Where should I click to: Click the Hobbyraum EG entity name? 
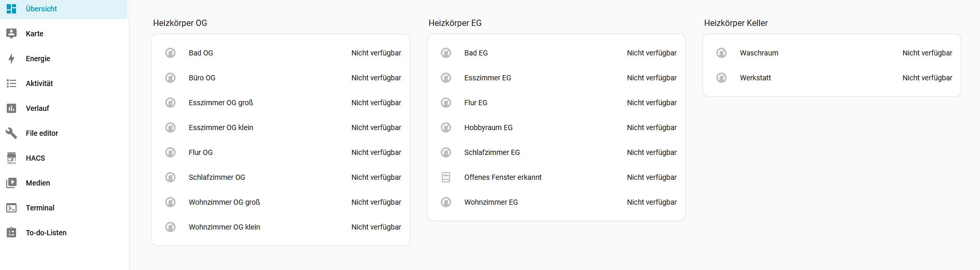(488, 127)
